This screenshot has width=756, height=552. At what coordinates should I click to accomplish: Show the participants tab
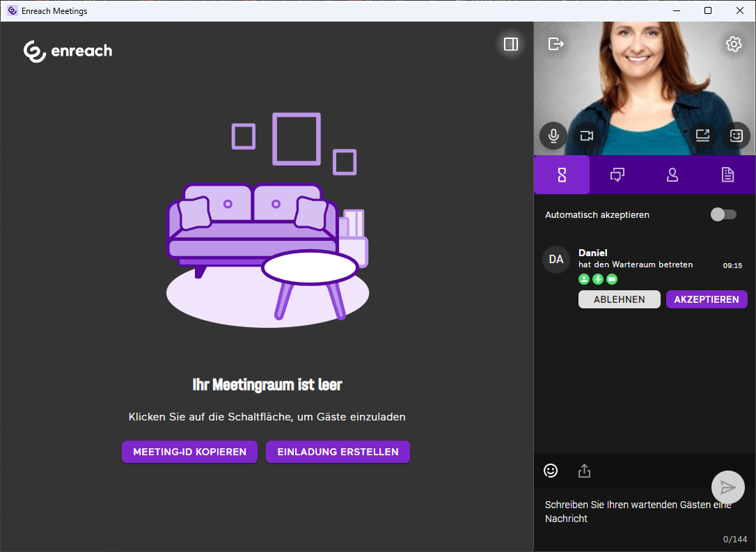click(672, 175)
